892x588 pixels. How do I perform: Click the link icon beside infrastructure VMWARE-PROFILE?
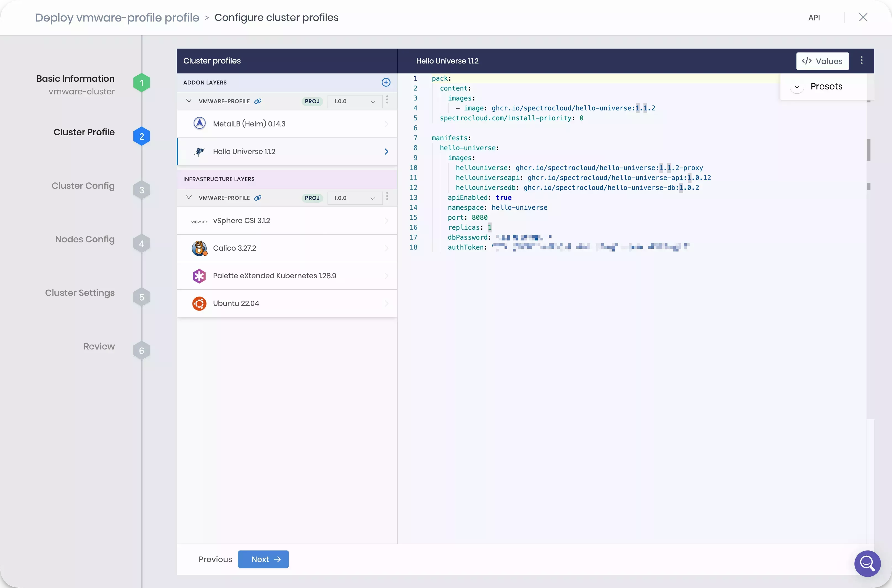(258, 198)
